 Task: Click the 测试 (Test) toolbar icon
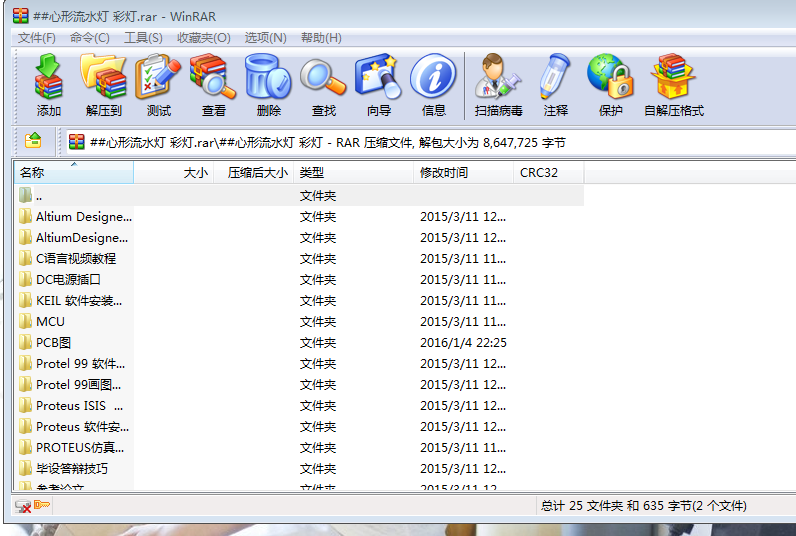(x=158, y=76)
